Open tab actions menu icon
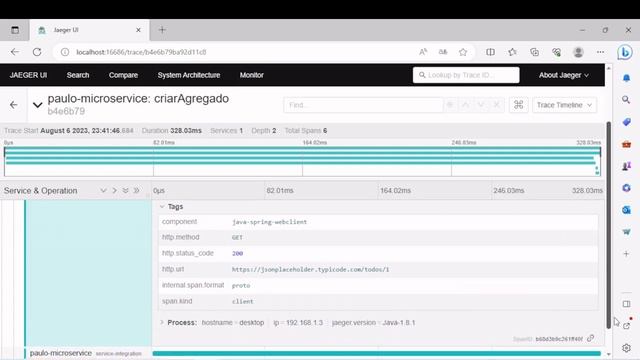 point(15,30)
